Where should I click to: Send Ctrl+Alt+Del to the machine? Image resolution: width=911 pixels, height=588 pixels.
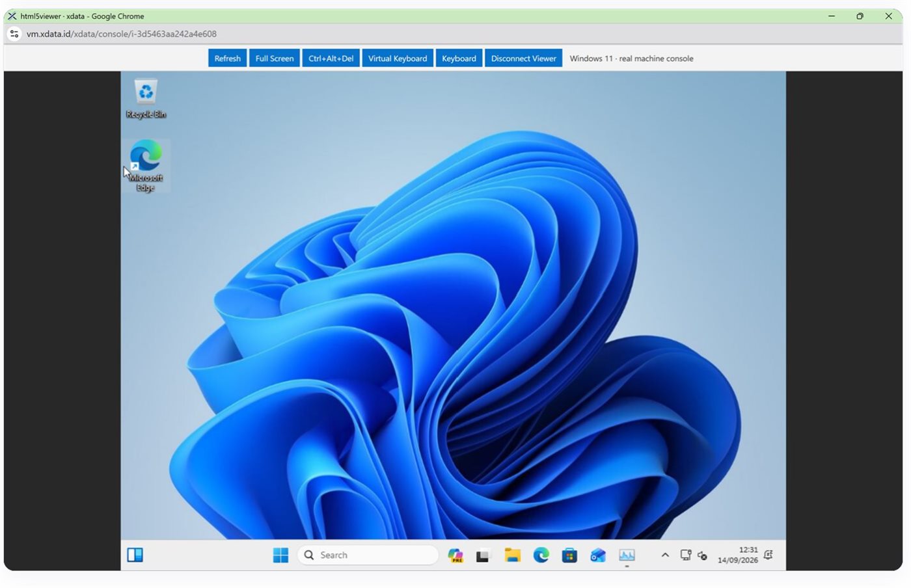(331, 58)
